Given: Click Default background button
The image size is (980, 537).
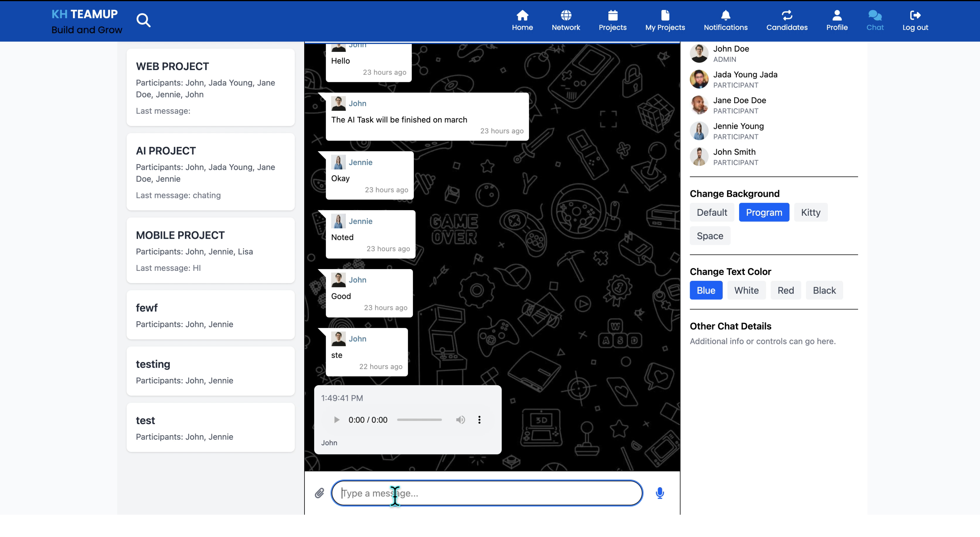Looking at the screenshot, I should click(x=711, y=212).
